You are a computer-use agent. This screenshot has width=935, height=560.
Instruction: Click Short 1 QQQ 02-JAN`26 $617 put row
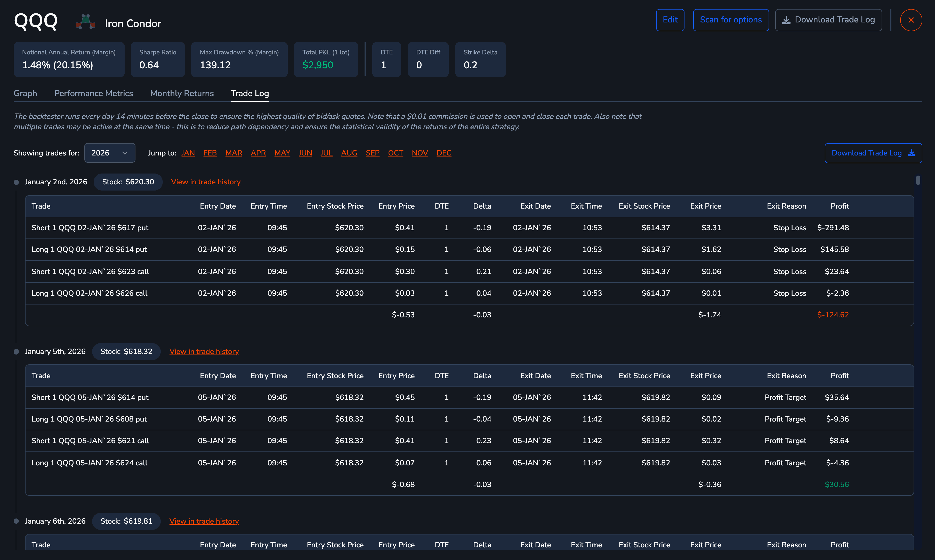469,228
